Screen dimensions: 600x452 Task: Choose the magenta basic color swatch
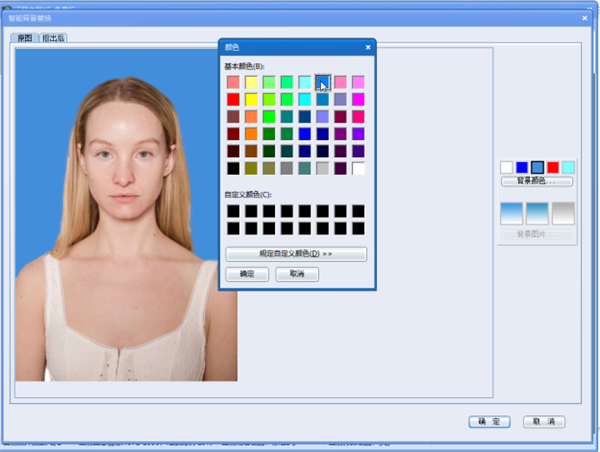[x=358, y=100]
